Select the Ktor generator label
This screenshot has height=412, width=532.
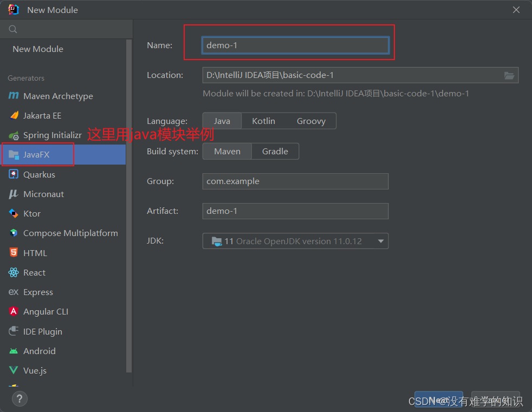[32, 214]
